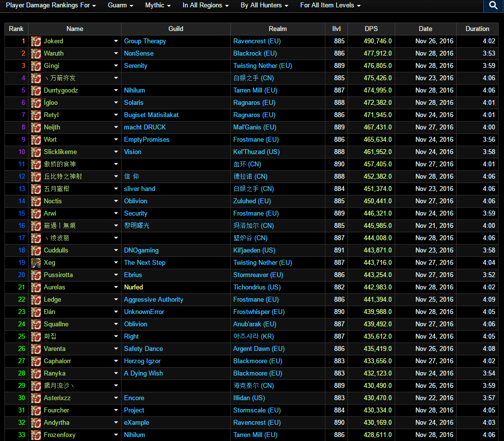Click the hunter icon next to Durrtygoodz
Image resolution: width=504 pixels, height=441 pixels.
pyautogui.click(x=35, y=91)
